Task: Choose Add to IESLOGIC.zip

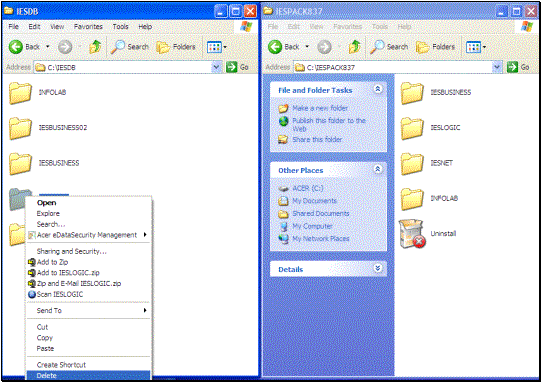Action: 88,273
